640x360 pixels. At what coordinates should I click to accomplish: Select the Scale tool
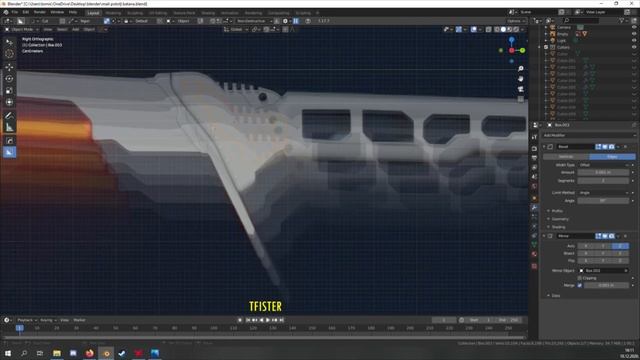(9, 91)
